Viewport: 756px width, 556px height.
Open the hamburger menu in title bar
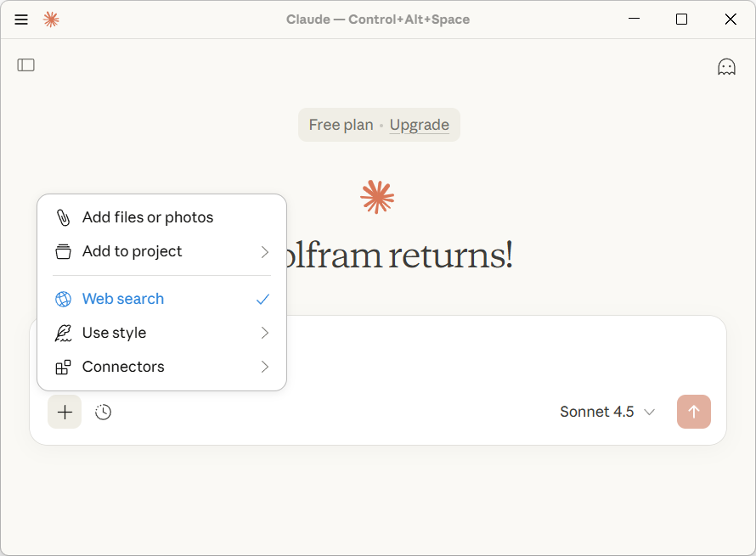click(21, 20)
